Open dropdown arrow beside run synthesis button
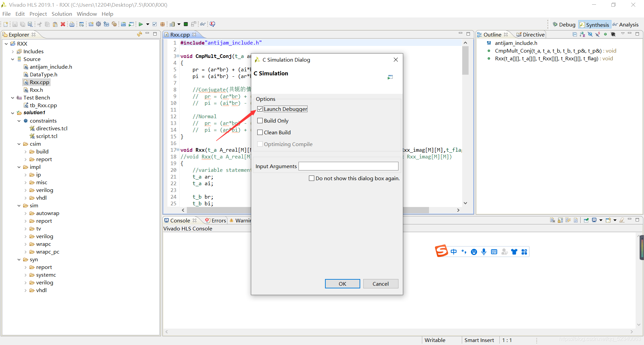This screenshot has height=345, width=644. pyautogui.click(x=148, y=24)
